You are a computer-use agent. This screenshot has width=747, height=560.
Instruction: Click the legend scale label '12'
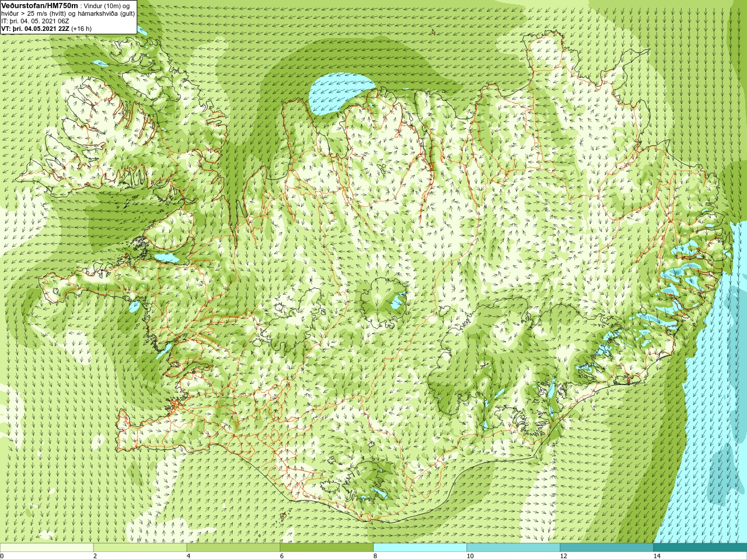click(x=563, y=556)
